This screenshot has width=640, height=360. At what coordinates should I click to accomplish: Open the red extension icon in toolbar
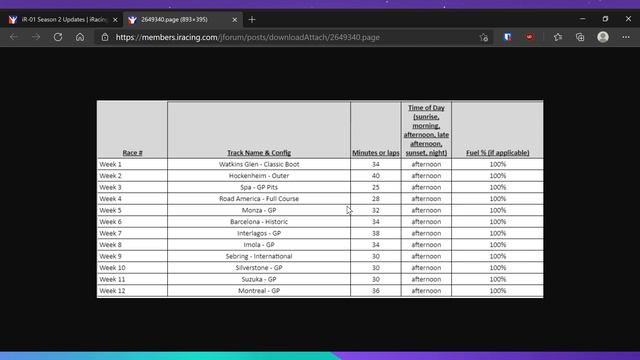pos(529,37)
